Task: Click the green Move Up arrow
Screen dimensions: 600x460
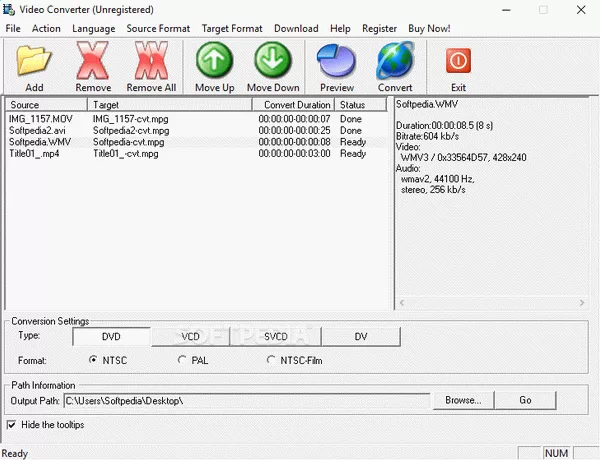Action: click(x=214, y=60)
